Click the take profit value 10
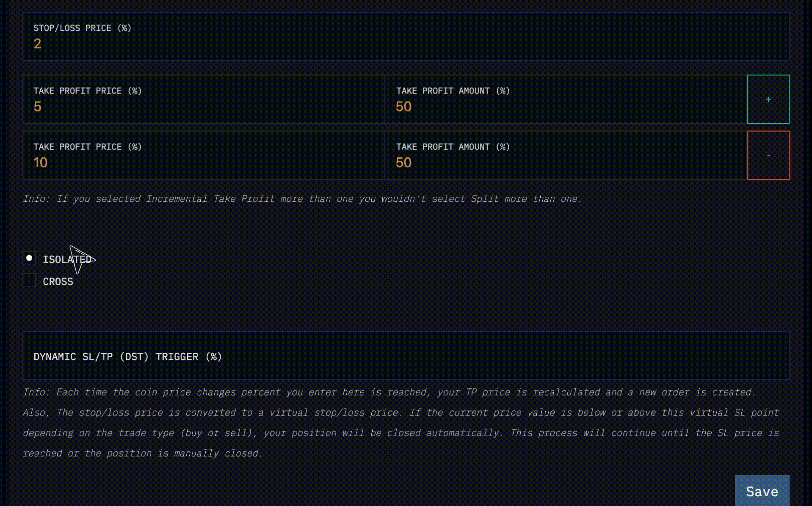Viewport: 812px width, 506px height. click(41, 162)
